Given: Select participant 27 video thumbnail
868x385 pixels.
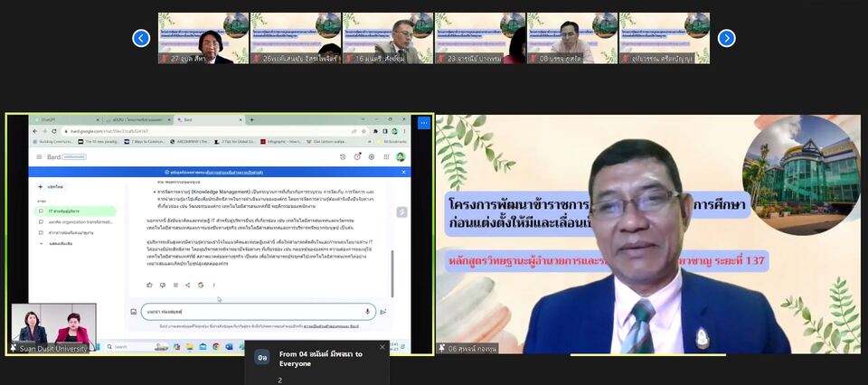Looking at the screenshot, I should (x=203, y=38).
